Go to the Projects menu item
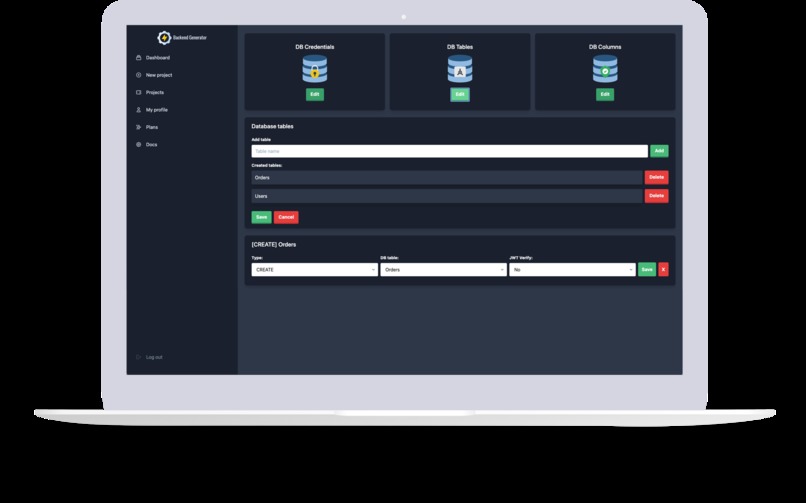The width and height of the screenshot is (806, 503). 155,92
